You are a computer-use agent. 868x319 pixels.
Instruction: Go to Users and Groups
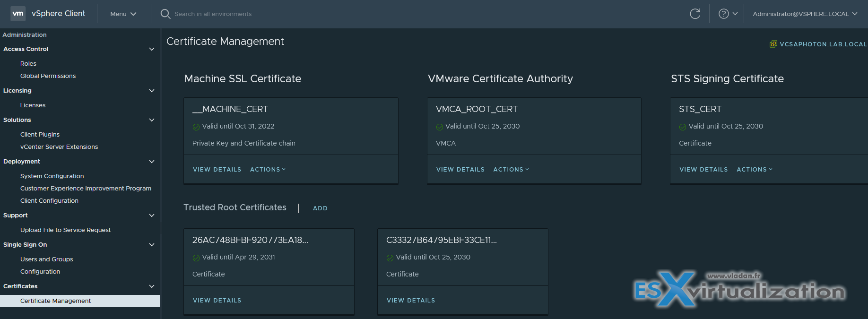pyautogui.click(x=46, y=259)
